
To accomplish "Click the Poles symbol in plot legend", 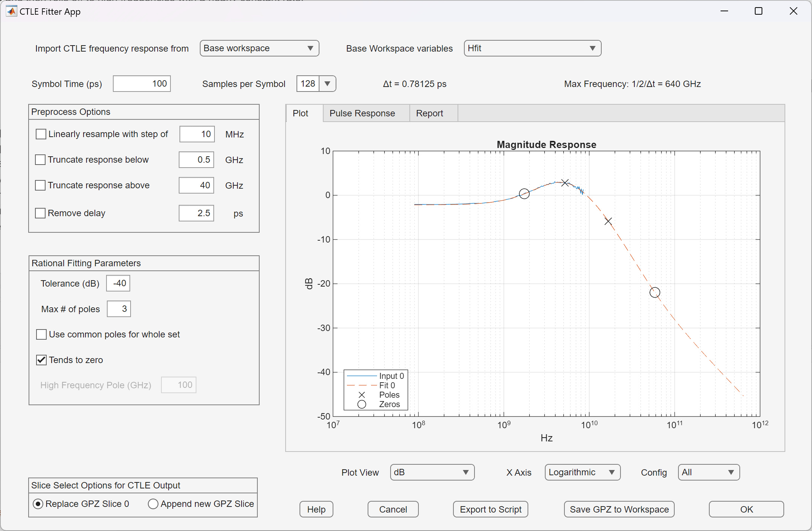I will (x=362, y=395).
